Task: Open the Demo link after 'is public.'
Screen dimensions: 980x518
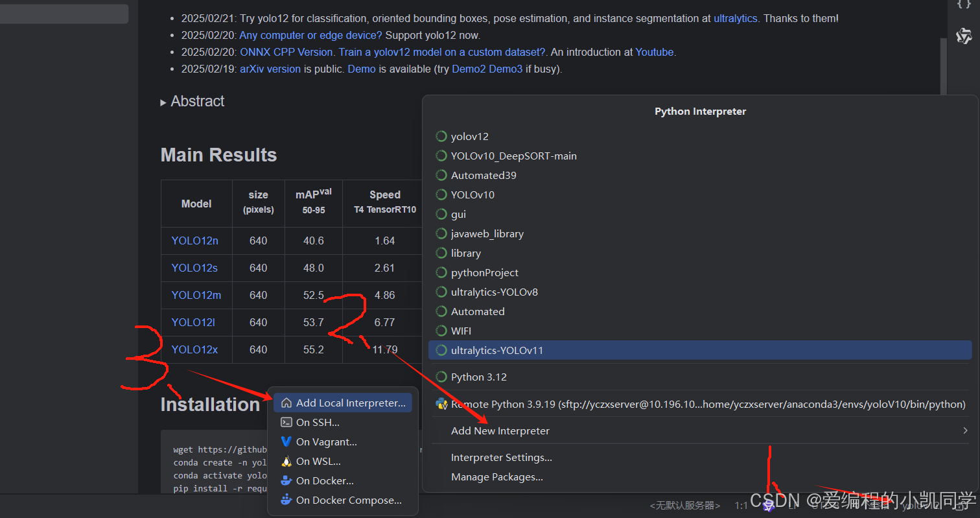Action: point(362,69)
